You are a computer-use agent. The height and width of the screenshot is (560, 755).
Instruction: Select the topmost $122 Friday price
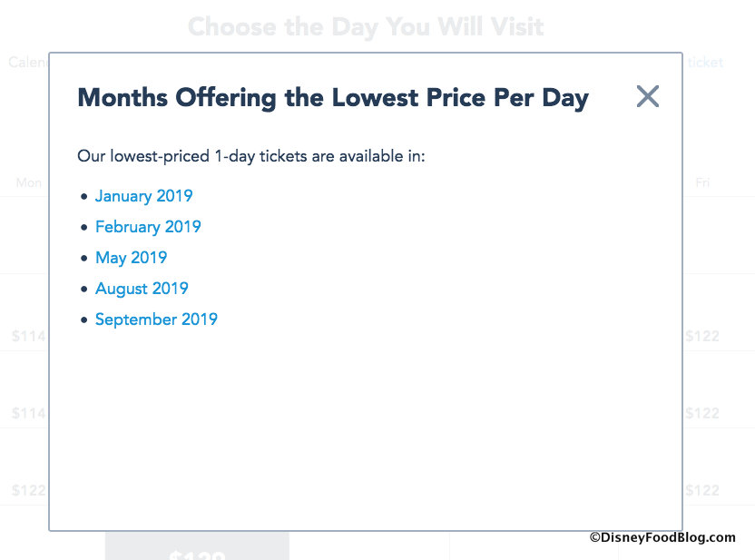[702, 336]
